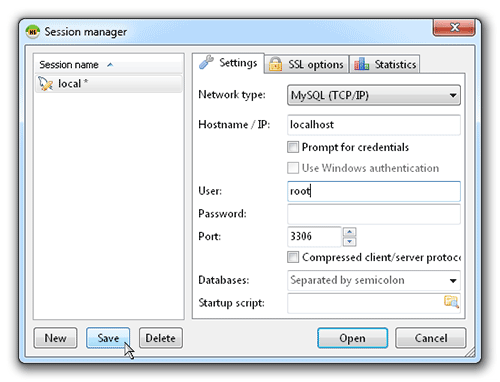
Task: Enable Prompt for credentials checkbox
Action: click(293, 147)
